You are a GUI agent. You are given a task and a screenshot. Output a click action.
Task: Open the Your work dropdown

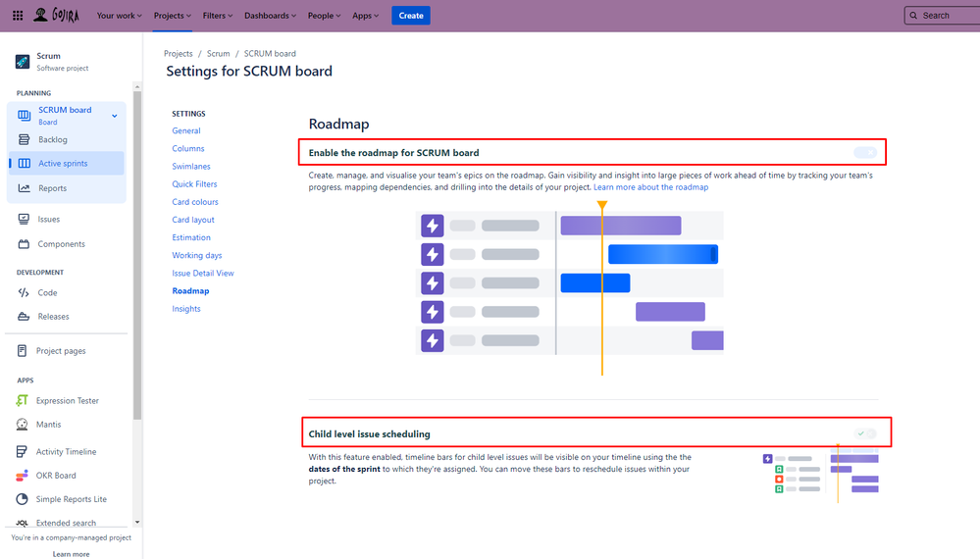(x=119, y=16)
